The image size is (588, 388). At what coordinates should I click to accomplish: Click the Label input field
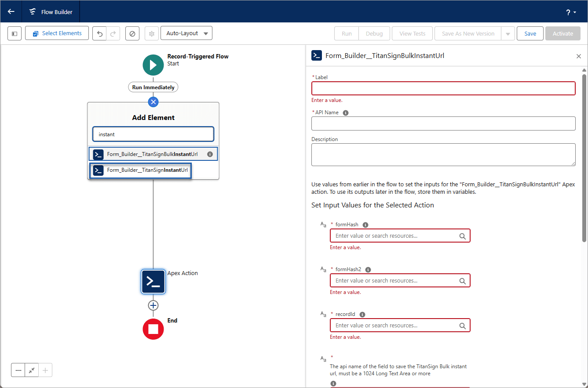(x=443, y=88)
